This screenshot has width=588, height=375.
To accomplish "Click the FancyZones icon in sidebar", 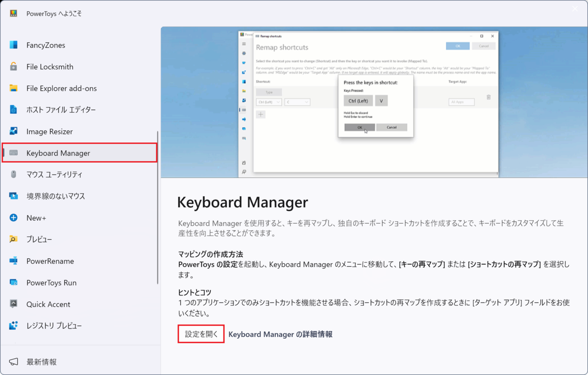I will (14, 45).
